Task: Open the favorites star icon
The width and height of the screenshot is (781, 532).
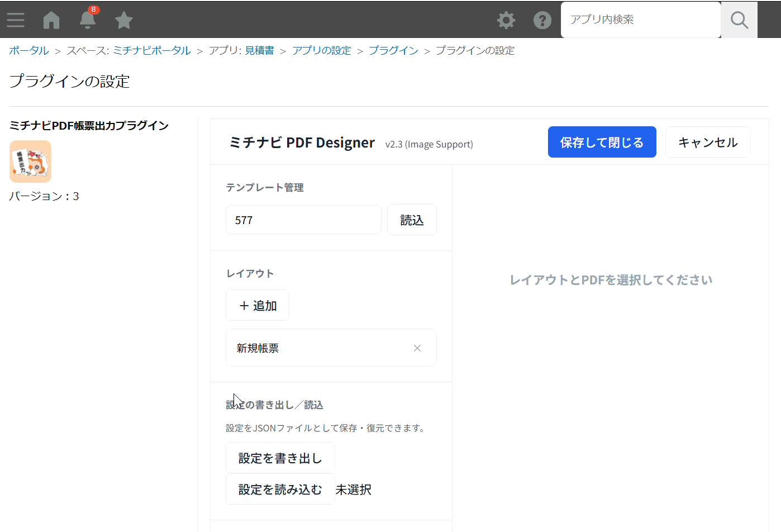Action: tap(123, 20)
